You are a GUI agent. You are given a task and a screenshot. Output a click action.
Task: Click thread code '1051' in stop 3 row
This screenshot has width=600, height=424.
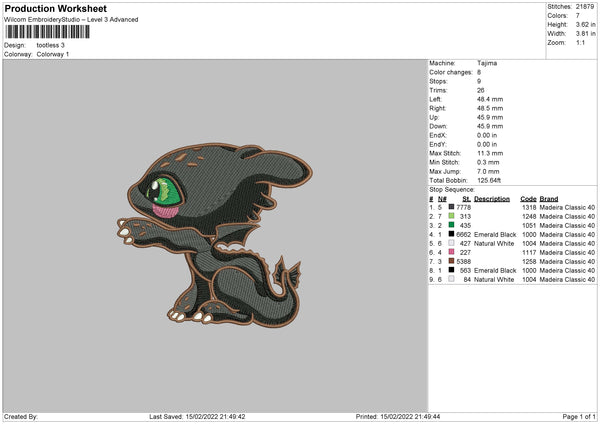pyautogui.click(x=529, y=225)
